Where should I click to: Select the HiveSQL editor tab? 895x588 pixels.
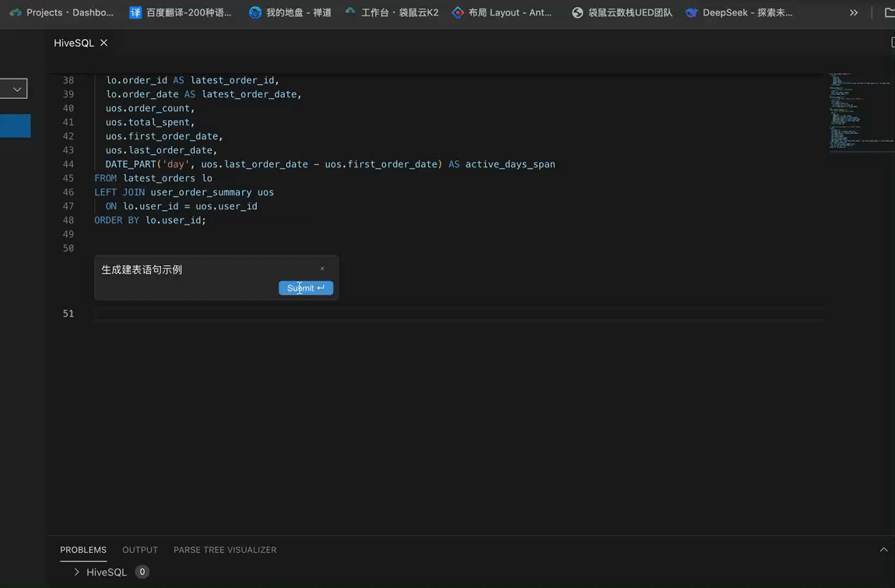pyautogui.click(x=74, y=43)
